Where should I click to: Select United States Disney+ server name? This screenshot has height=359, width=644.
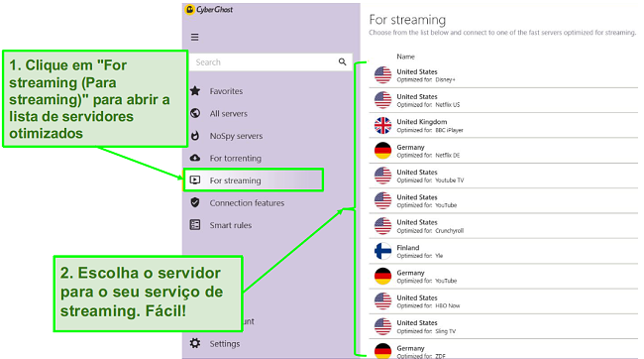click(417, 71)
